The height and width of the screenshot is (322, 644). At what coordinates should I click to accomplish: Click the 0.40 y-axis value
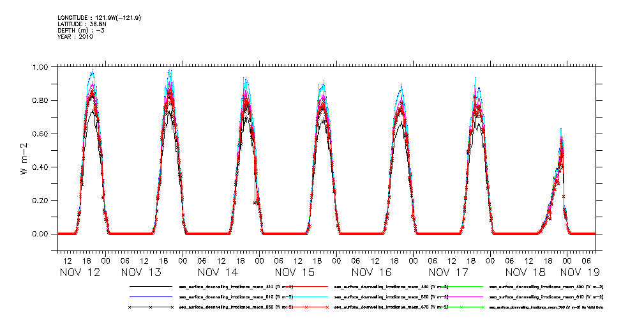[x=41, y=167]
